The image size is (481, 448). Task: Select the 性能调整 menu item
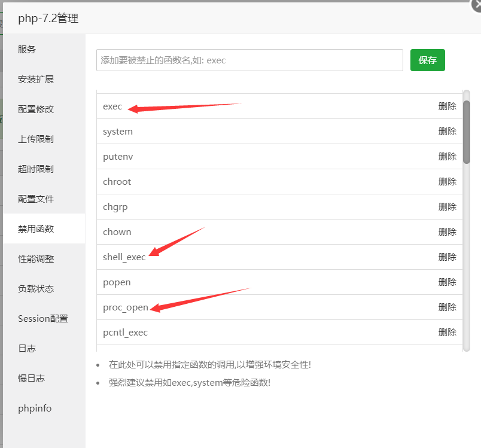pyautogui.click(x=36, y=259)
